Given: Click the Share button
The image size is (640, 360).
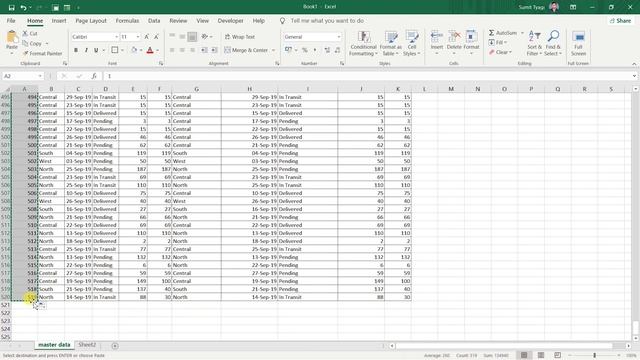Looking at the screenshot, I should click(620, 21).
